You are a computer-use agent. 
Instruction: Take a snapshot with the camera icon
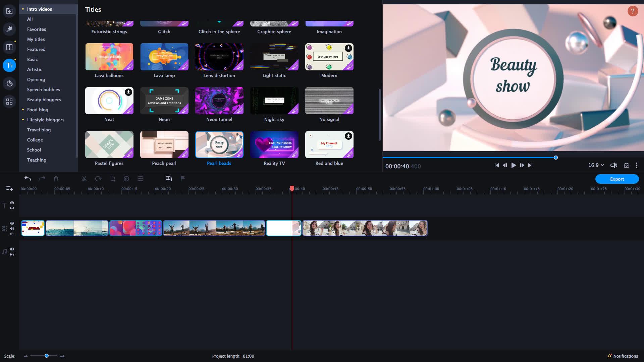pyautogui.click(x=626, y=165)
